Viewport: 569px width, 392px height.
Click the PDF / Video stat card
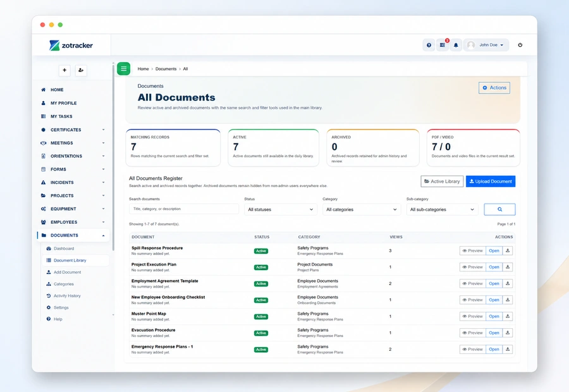point(473,148)
